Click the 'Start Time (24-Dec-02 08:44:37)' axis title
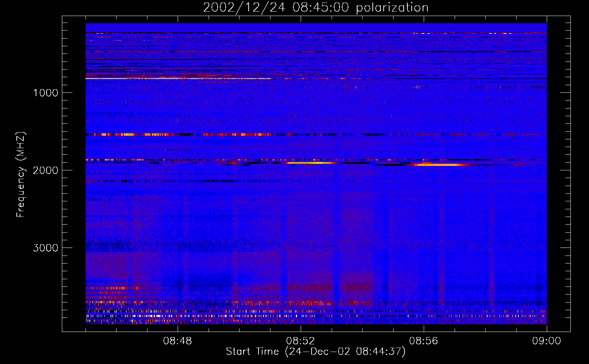The height and width of the screenshot is (364, 589). click(x=316, y=352)
